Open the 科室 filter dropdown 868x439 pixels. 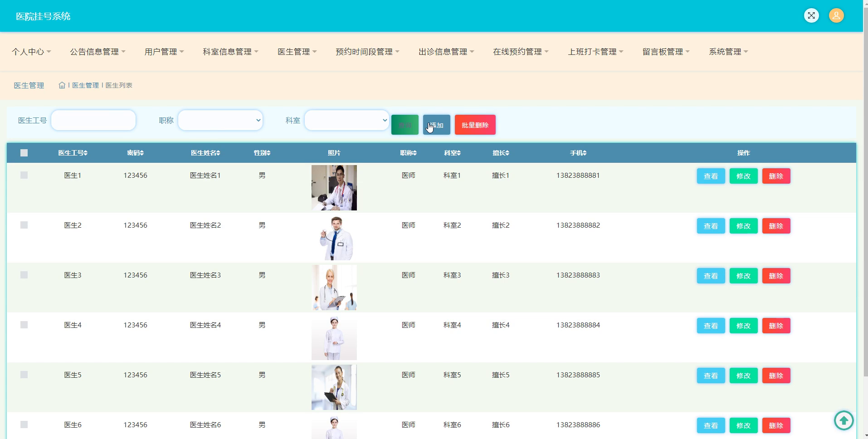[347, 120]
